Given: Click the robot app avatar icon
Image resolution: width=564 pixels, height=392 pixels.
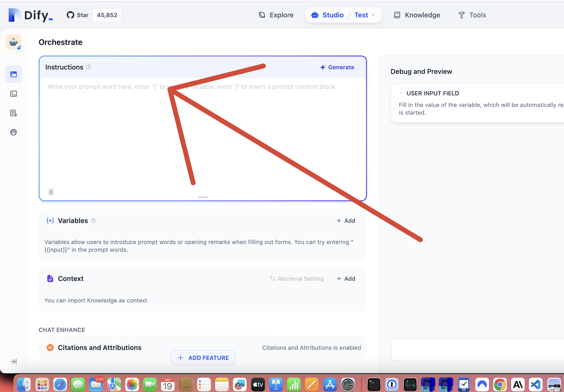Looking at the screenshot, I should click(14, 42).
